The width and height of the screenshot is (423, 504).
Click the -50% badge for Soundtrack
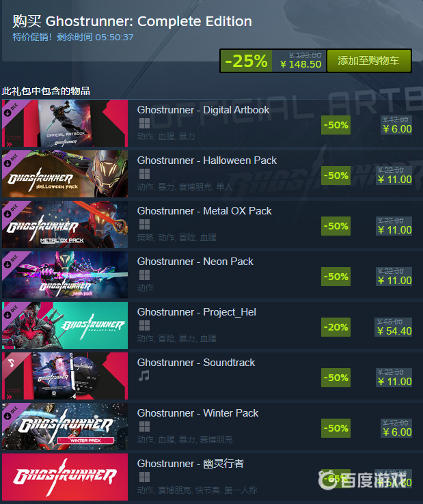tap(336, 378)
